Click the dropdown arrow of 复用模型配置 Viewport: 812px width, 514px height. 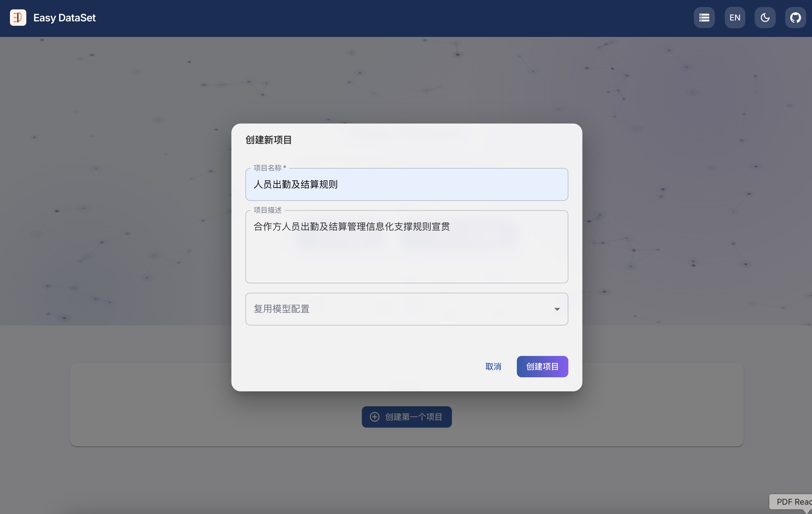[x=557, y=309]
